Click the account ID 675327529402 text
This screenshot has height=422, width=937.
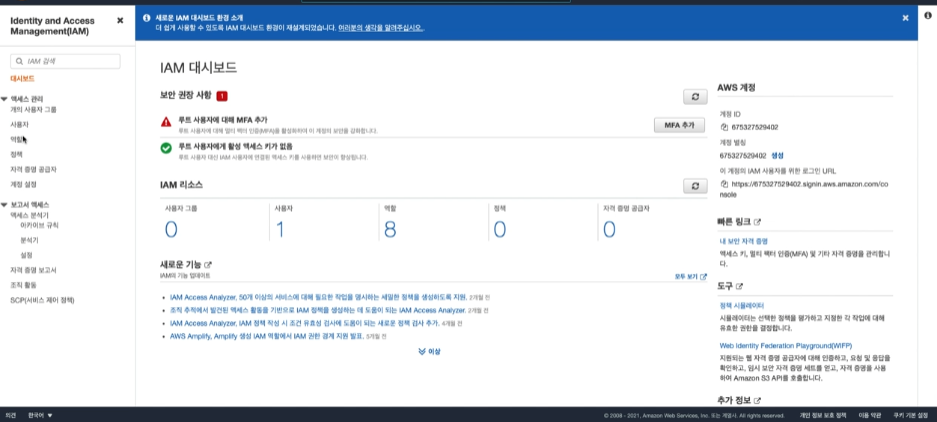755,127
